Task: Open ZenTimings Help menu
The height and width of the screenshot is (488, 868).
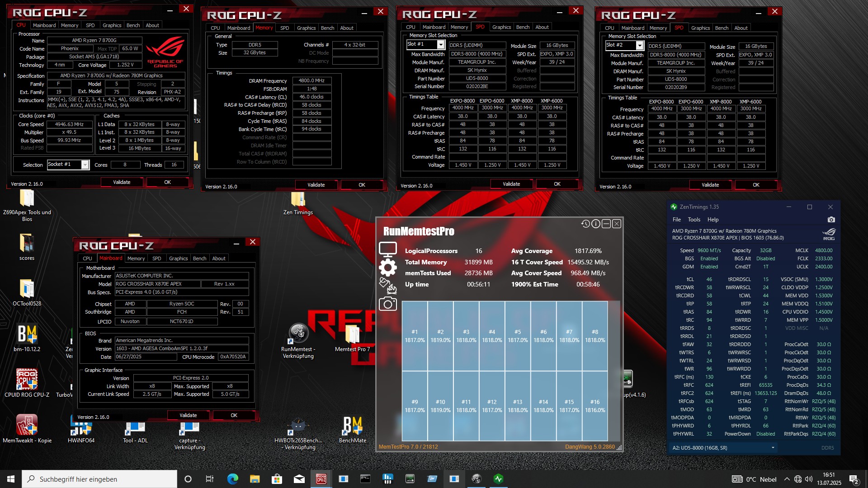Action: click(713, 220)
